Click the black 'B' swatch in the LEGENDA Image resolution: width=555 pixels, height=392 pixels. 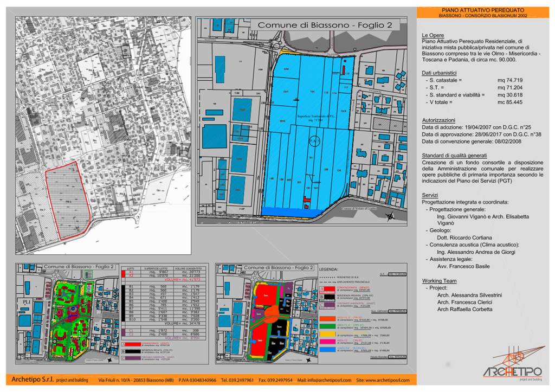coord(327,298)
